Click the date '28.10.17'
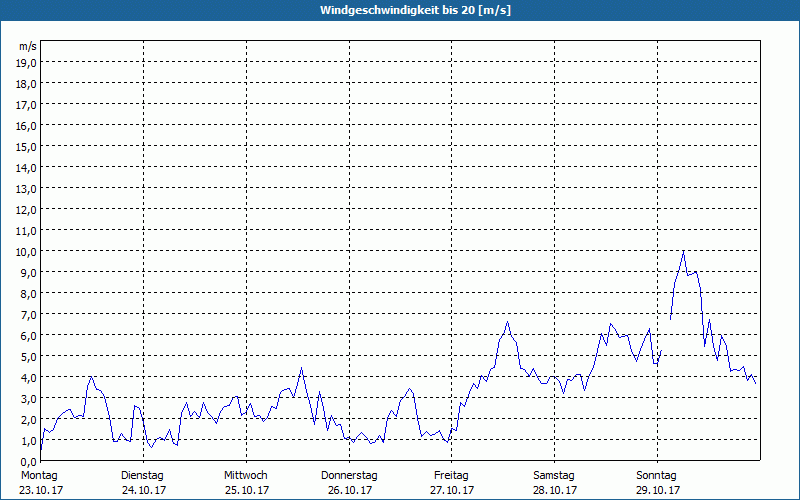The image size is (800, 500). pos(555,490)
